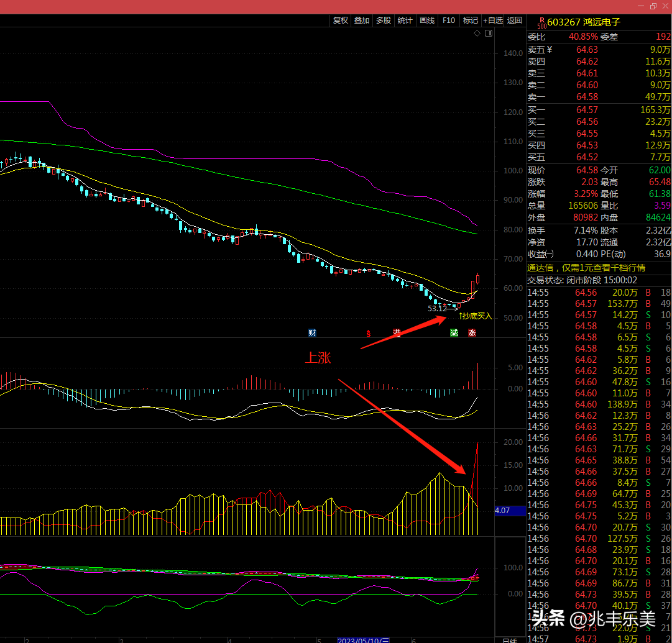Activate the 画线 drawing tool
Screen dimensions: 672x643
click(427, 21)
